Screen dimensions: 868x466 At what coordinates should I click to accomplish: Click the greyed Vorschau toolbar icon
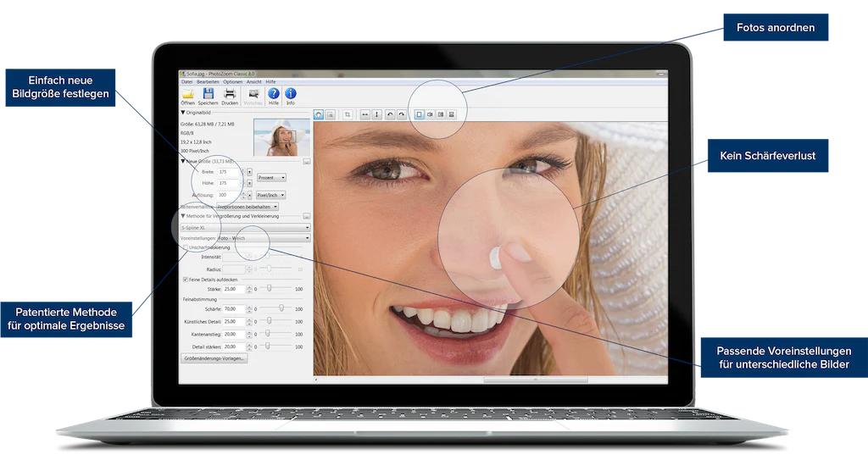[253, 93]
